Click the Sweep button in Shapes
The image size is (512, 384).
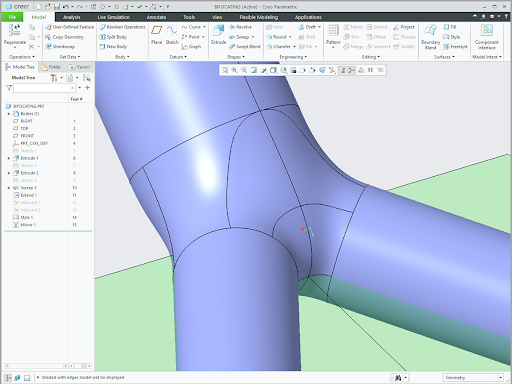pos(242,37)
